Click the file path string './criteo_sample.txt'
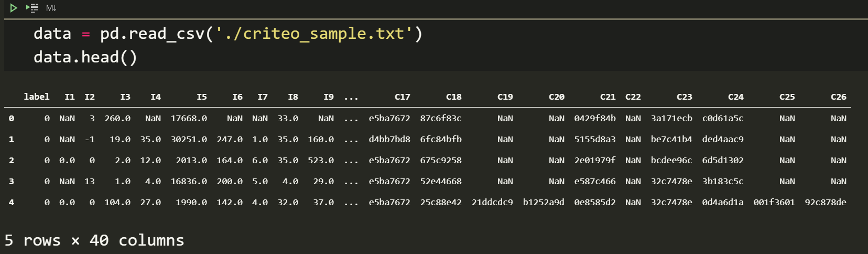This screenshot has width=868, height=254. pos(314,34)
